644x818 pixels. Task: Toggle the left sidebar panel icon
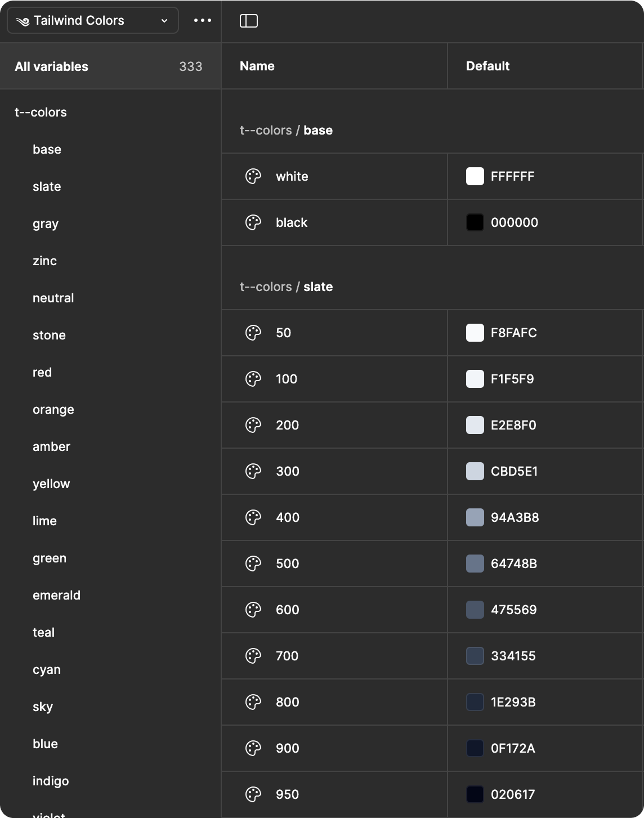coord(248,20)
